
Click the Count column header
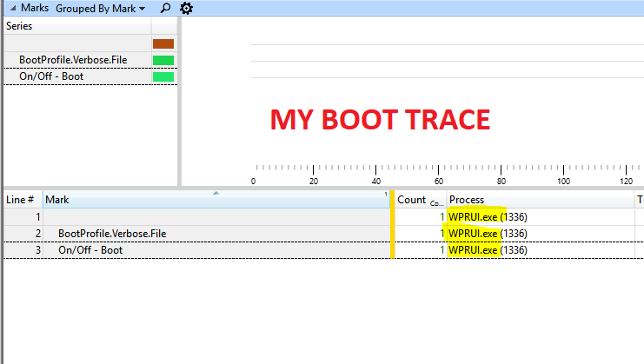[x=412, y=200]
